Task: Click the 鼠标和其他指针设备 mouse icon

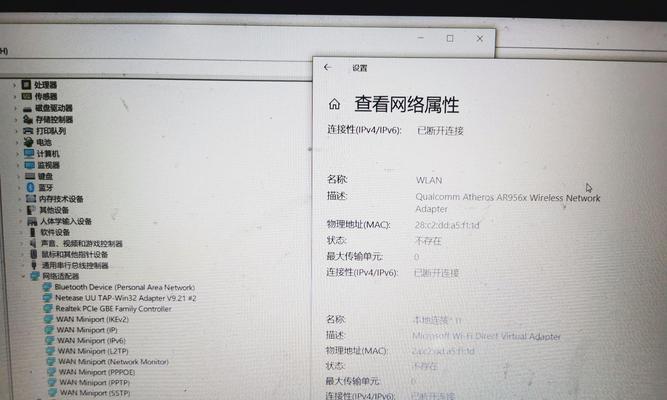Action: (x=34, y=254)
